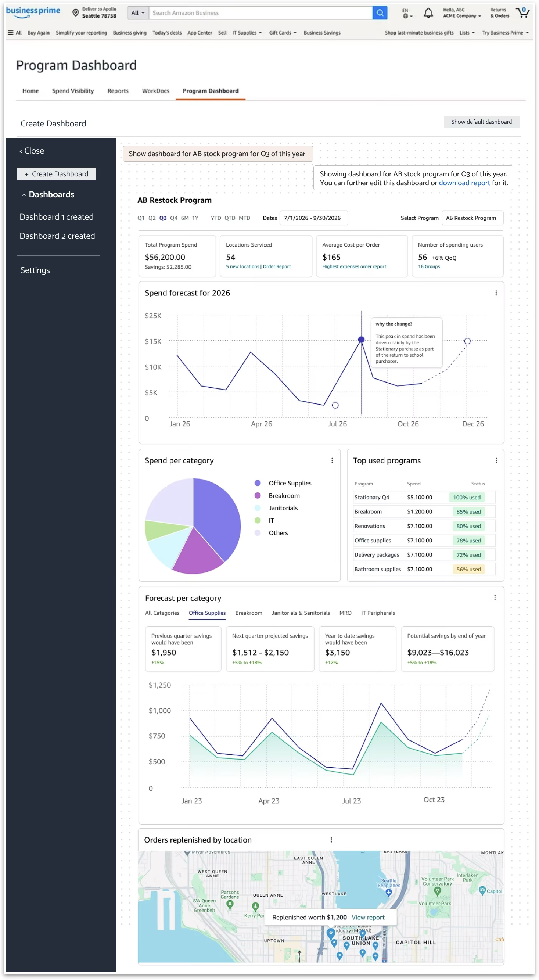Click the peak data point on spend forecast
Screen dimensions: 539x980
[362, 340]
